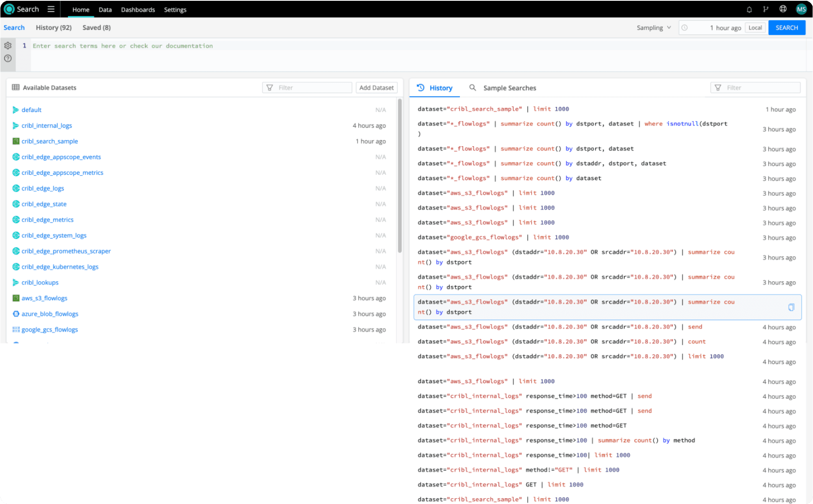Toggle the Local timezone button

click(x=755, y=28)
